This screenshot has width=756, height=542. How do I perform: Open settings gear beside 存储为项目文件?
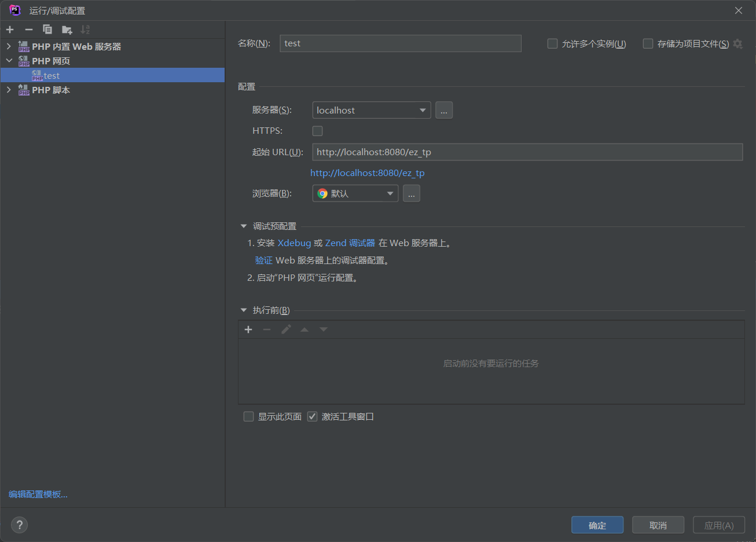click(737, 43)
